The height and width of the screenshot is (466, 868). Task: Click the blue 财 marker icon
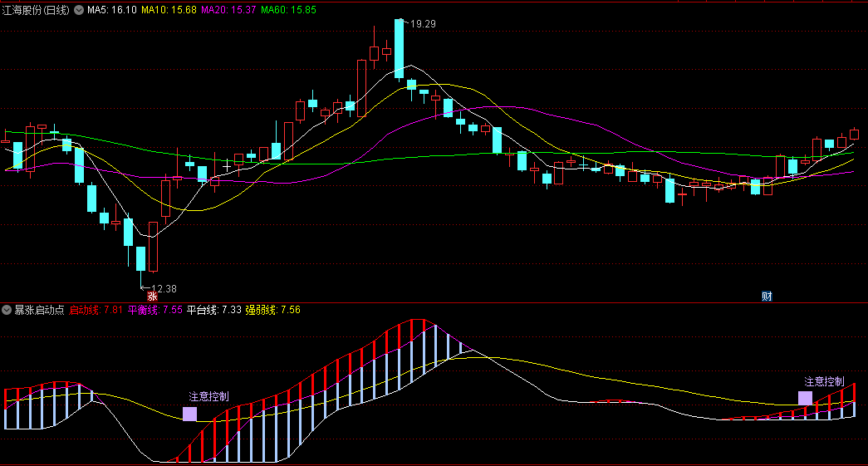(x=767, y=297)
